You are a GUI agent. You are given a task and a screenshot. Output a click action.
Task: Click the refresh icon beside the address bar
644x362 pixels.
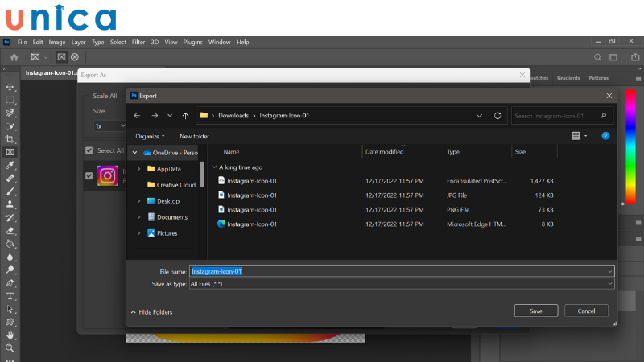(x=497, y=116)
